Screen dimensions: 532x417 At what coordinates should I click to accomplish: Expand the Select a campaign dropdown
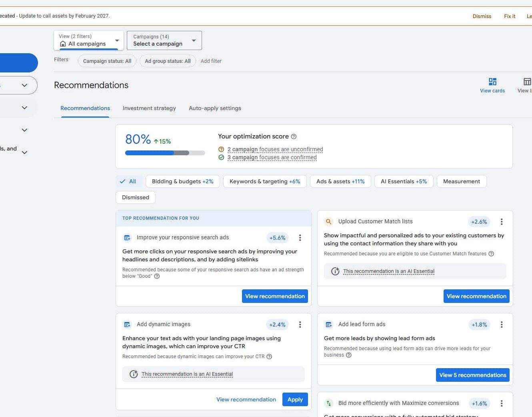164,40
